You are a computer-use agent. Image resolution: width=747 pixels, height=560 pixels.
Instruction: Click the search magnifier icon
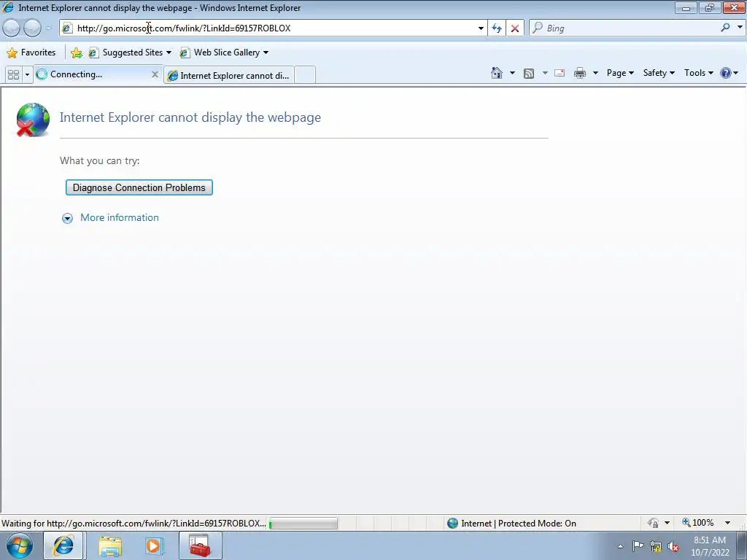(726, 28)
